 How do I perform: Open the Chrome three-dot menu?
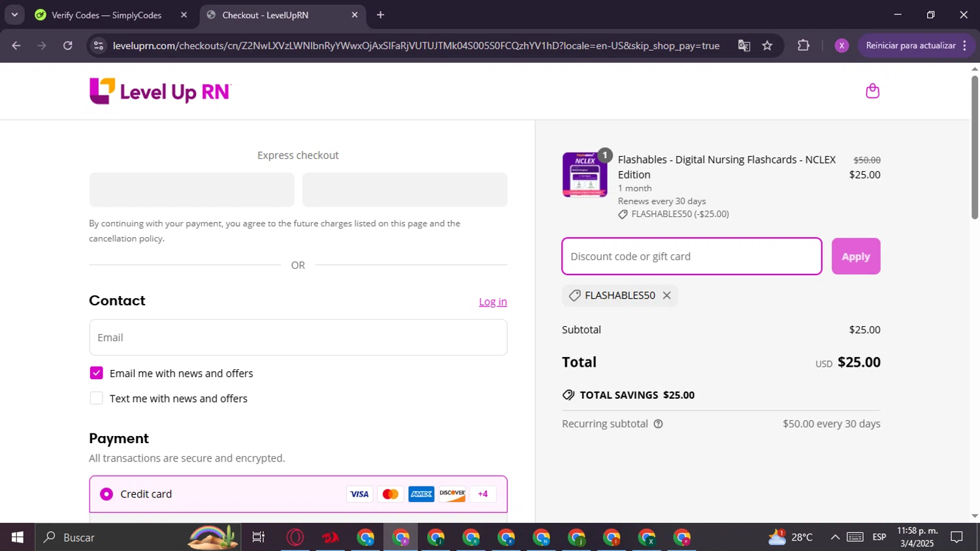click(964, 46)
